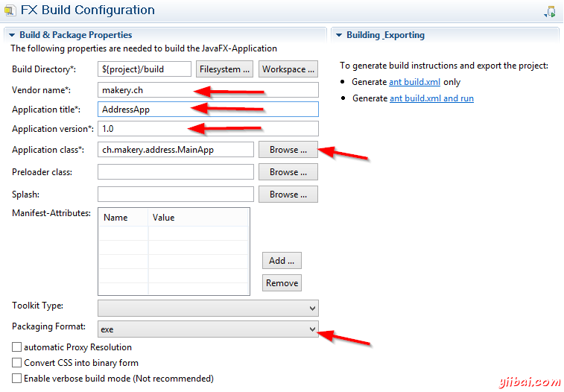564x392 pixels.
Task: Add a new manifest attribute
Action: [282, 261]
